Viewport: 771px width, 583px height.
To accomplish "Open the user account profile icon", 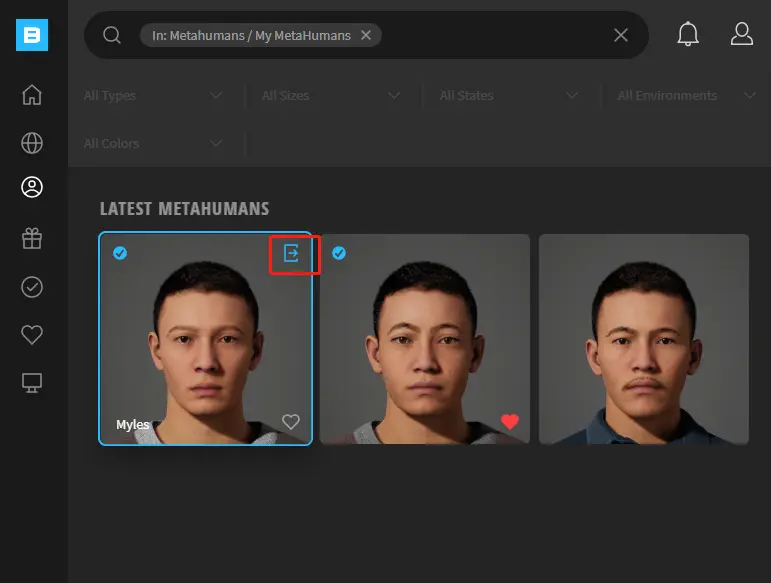I will 741,34.
